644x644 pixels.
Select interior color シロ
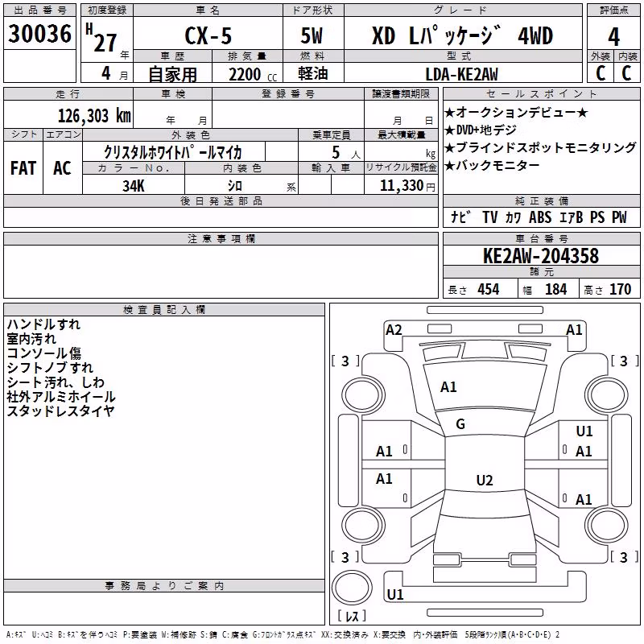pos(235,186)
